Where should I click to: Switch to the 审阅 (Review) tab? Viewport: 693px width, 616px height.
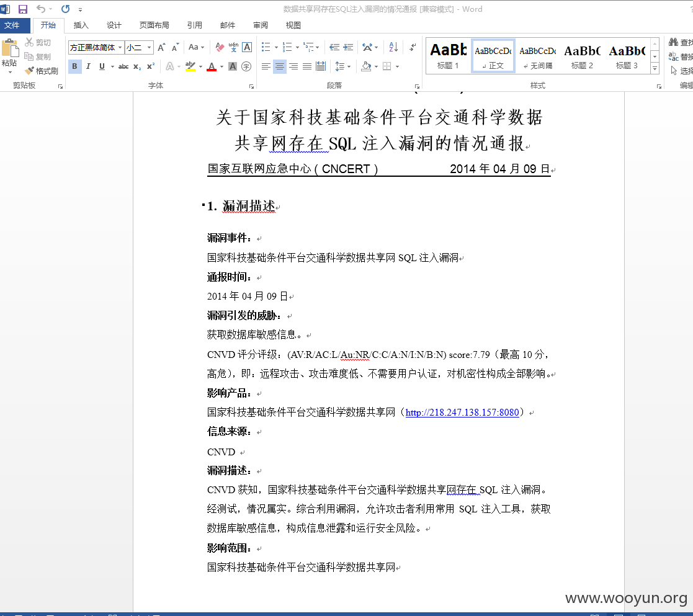tap(261, 25)
